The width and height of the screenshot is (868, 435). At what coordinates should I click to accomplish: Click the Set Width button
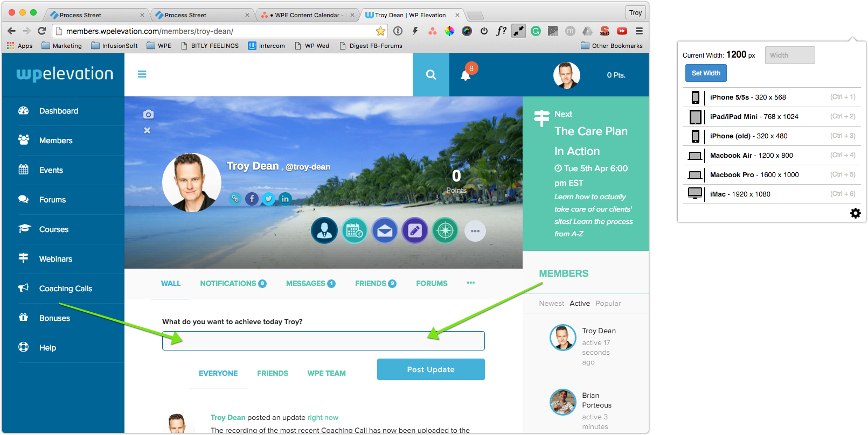[x=706, y=73]
